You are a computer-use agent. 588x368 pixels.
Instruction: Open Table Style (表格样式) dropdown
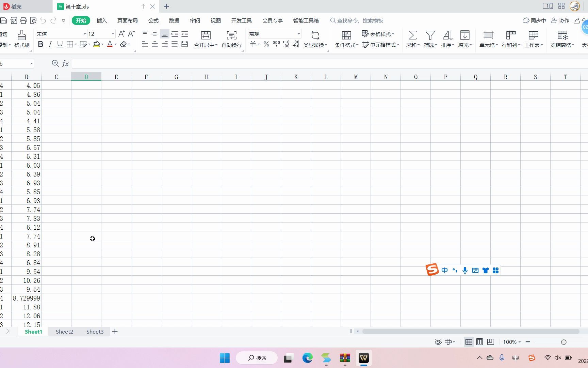tap(378, 34)
